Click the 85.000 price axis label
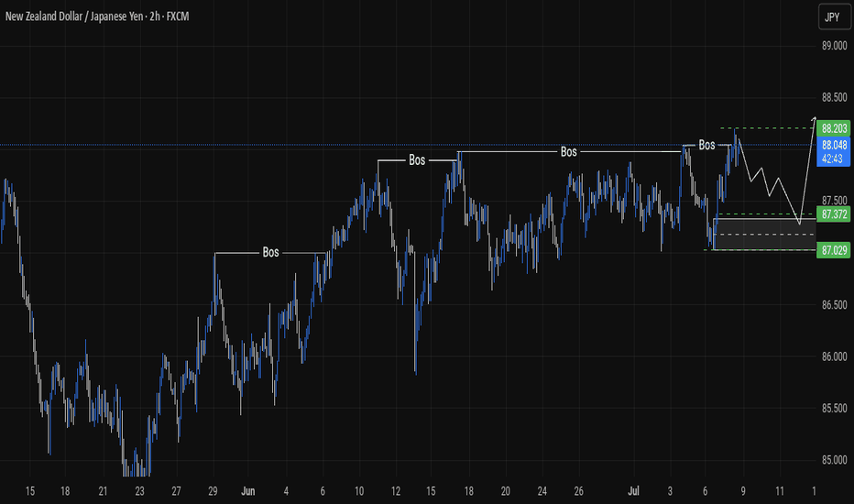 [835, 460]
